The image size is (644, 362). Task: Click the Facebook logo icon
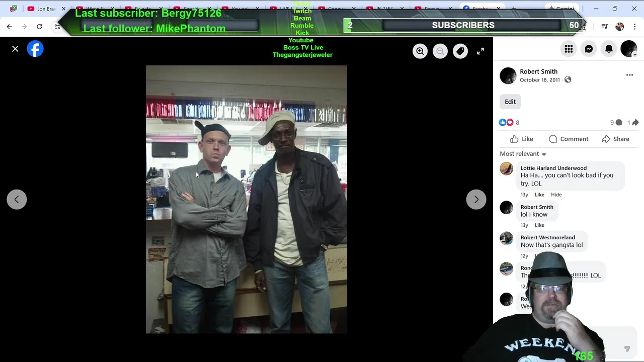[35, 49]
